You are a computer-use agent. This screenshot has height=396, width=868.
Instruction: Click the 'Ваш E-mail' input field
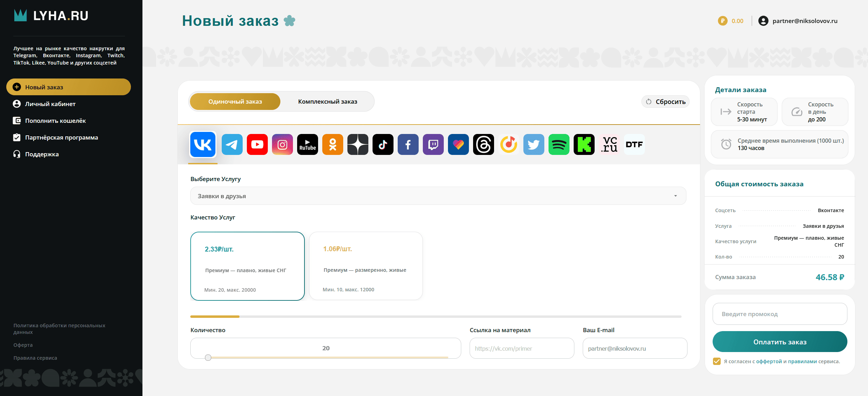tap(635, 348)
